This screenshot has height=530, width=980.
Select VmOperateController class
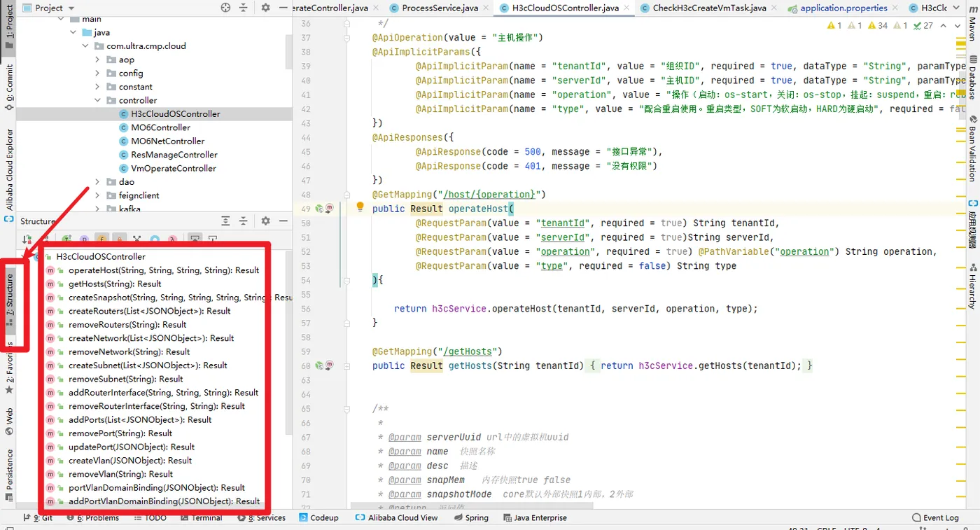(x=173, y=168)
